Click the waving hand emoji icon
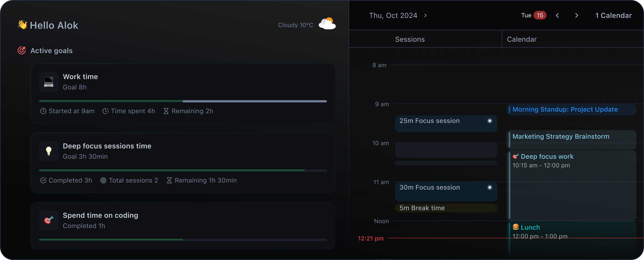644x260 pixels. [x=22, y=25]
